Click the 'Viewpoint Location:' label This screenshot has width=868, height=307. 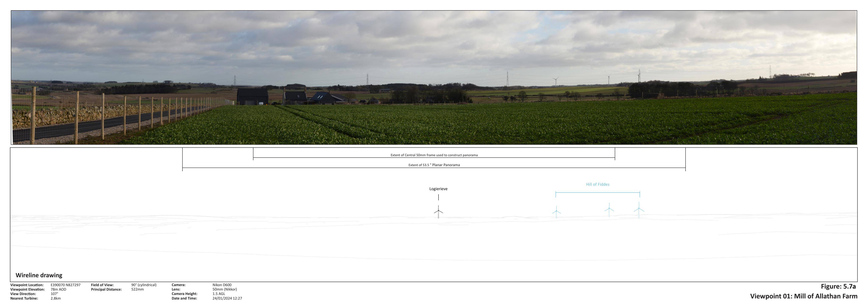pyautogui.click(x=27, y=285)
